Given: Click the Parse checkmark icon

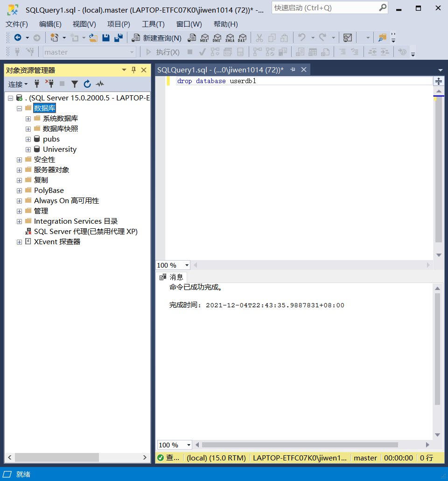Looking at the screenshot, I should click(x=202, y=52).
